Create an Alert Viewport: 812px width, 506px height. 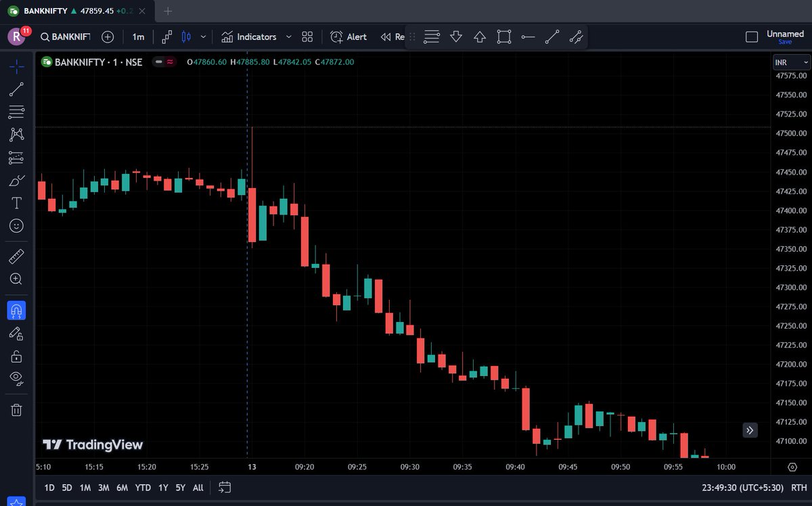348,37
